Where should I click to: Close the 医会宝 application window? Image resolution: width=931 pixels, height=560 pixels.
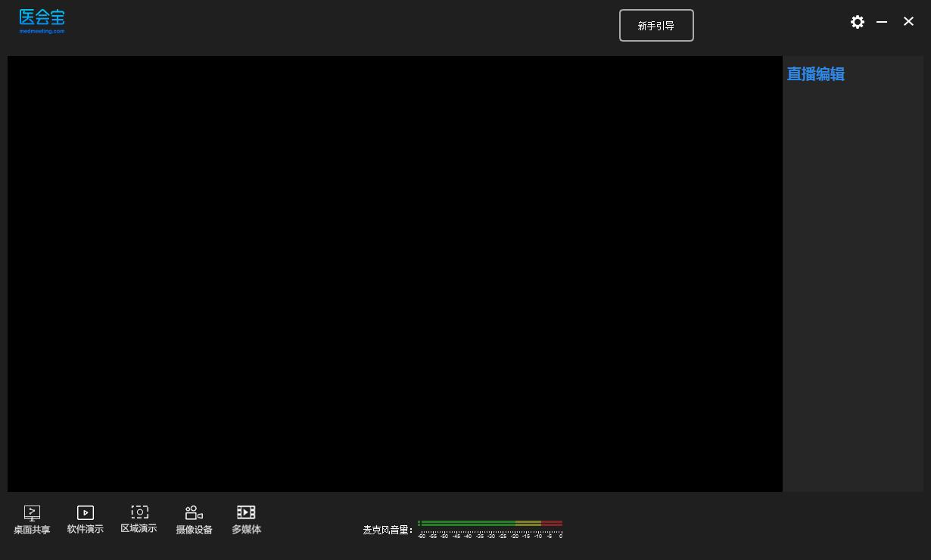coord(908,22)
